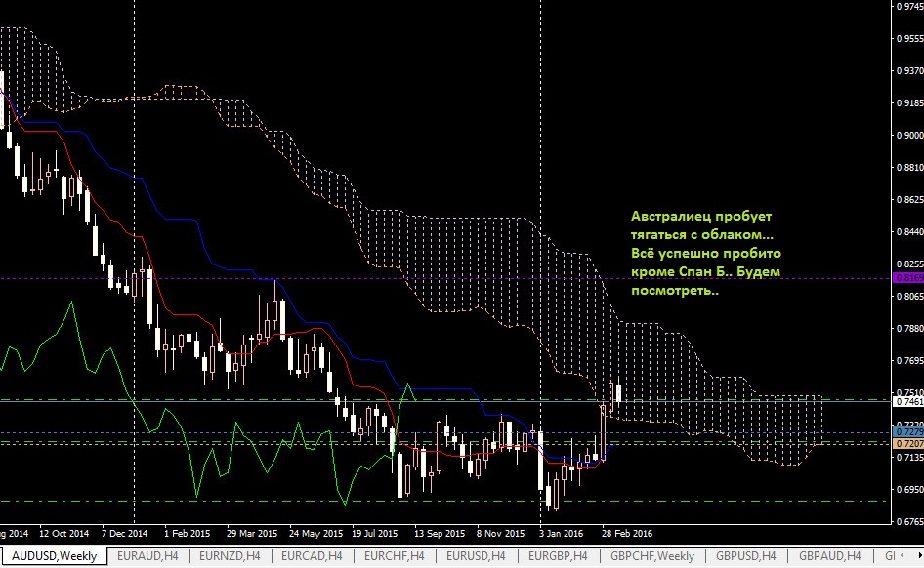Image resolution: width=924 pixels, height=568 pixels.
Task: Click the purple 0.8169 price label
Action: (908, 278)
